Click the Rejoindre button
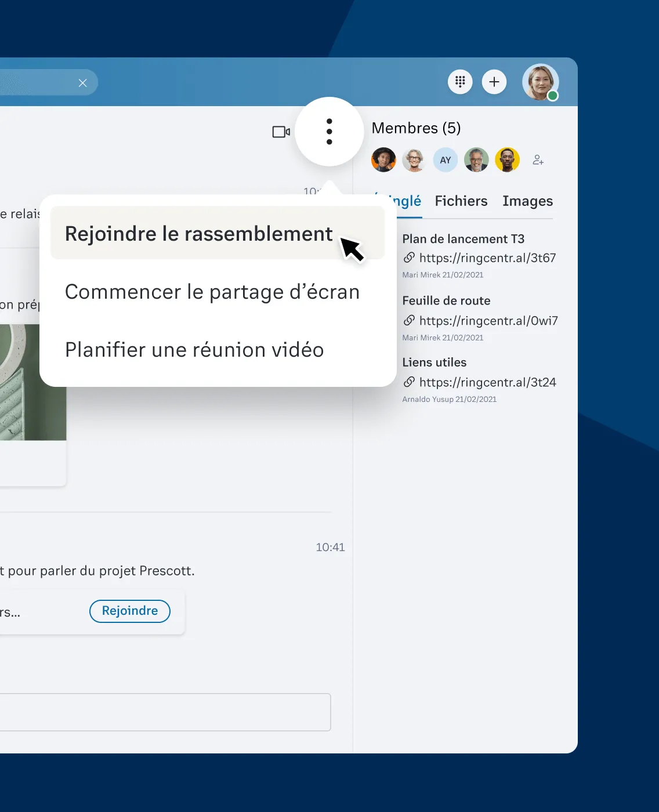 129,611
